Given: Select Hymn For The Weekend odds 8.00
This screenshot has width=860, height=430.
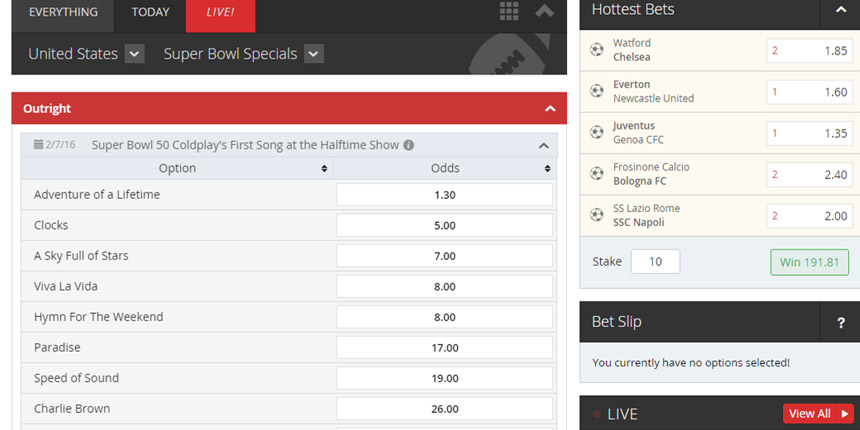Looking at the screenshot, I should 444,317.
